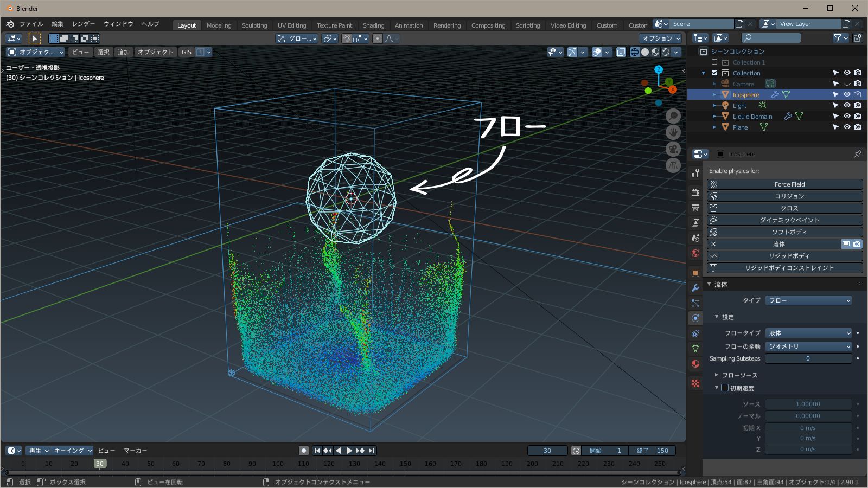Toggle the Collection 1 checkbox in outliner
The width and height of the screenshot is (868, 488).
coord(714,62)
